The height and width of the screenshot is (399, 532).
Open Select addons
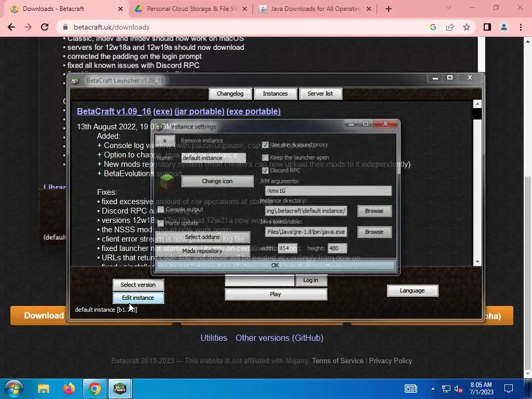203,237
